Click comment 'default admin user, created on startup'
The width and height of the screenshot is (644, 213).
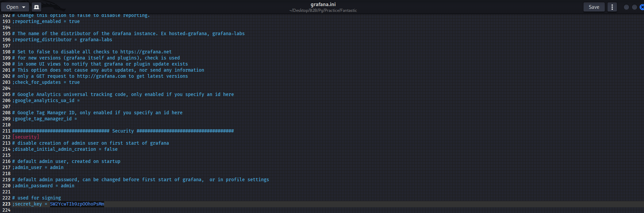click(66, 161)
